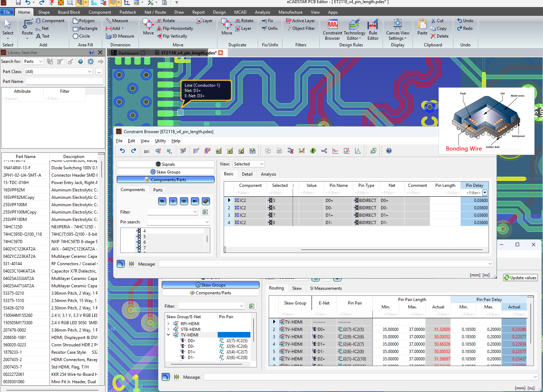This screenshot has height=392, width=543.
Task: Click the undo arrow in Constraint Browser toolbar
Action: [x=122, y=151]
